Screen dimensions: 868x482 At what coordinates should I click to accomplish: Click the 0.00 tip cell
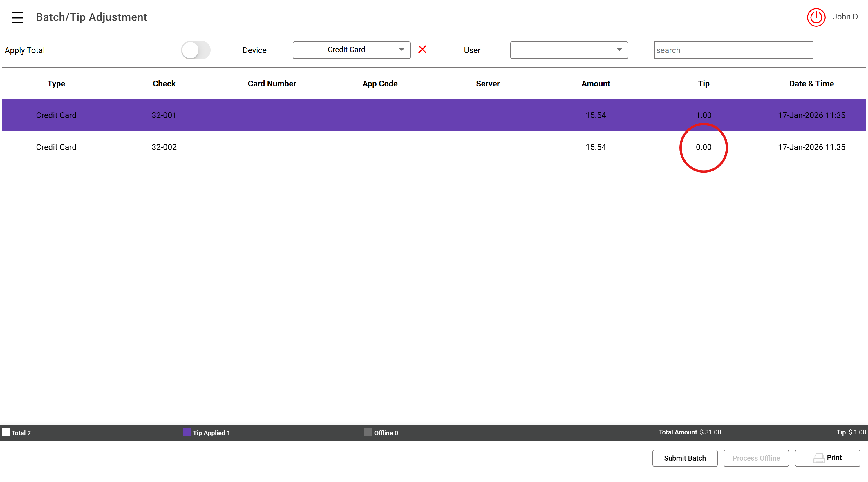pyautogui.click(x=703, y=147)
